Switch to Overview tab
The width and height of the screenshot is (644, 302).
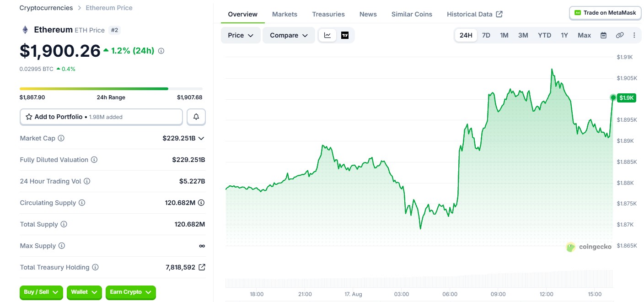coord(242,14)
